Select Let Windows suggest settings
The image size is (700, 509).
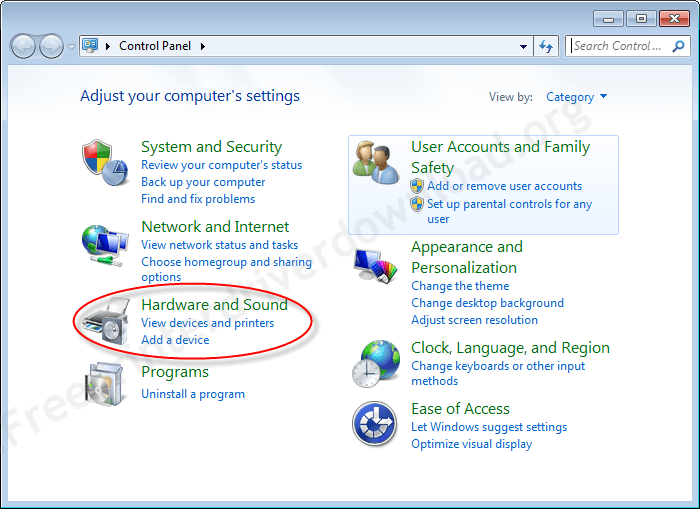[x=489, y=427]
